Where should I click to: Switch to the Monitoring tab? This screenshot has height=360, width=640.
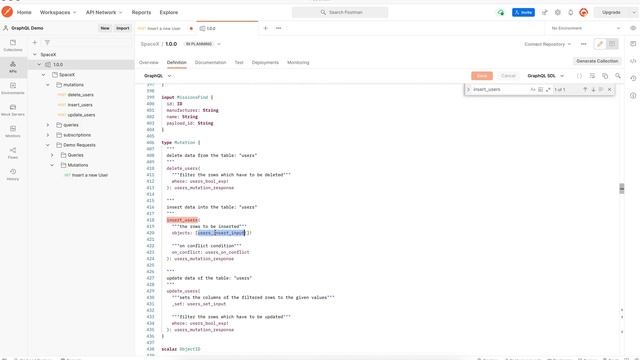click(298, 62)
